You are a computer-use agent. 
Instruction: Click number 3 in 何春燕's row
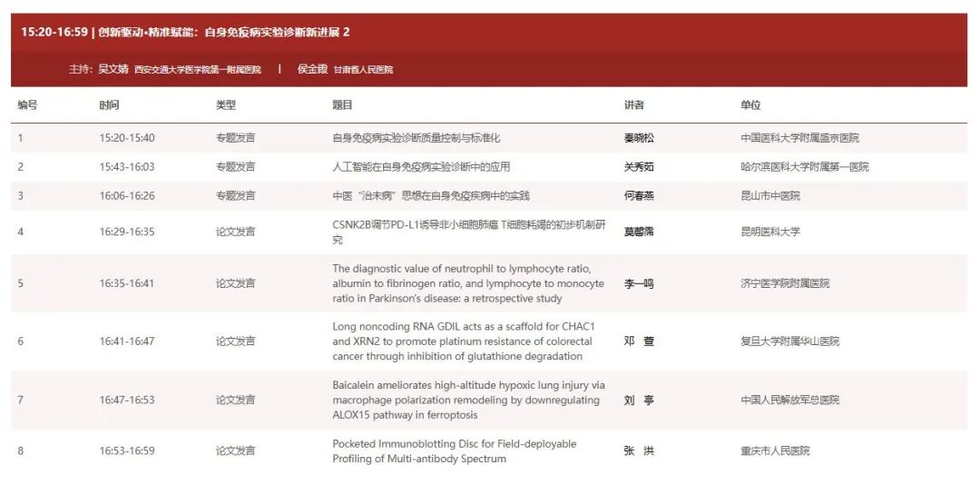(x=21, y=196)
